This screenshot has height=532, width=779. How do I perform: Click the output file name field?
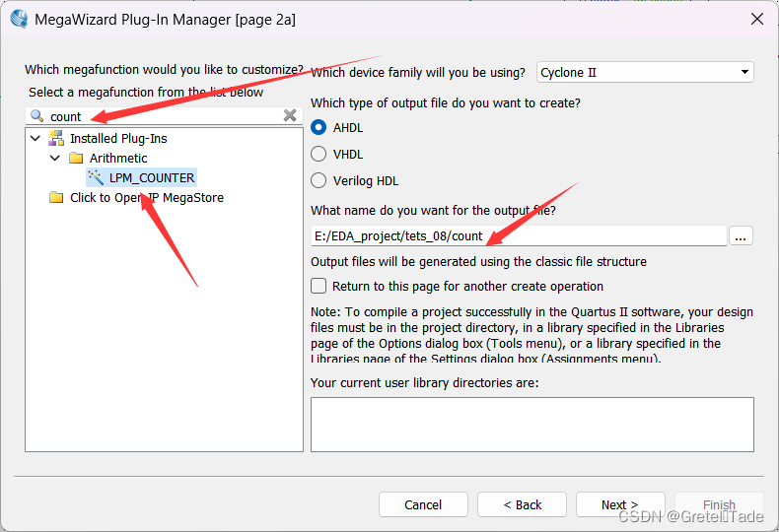[518, 235]
